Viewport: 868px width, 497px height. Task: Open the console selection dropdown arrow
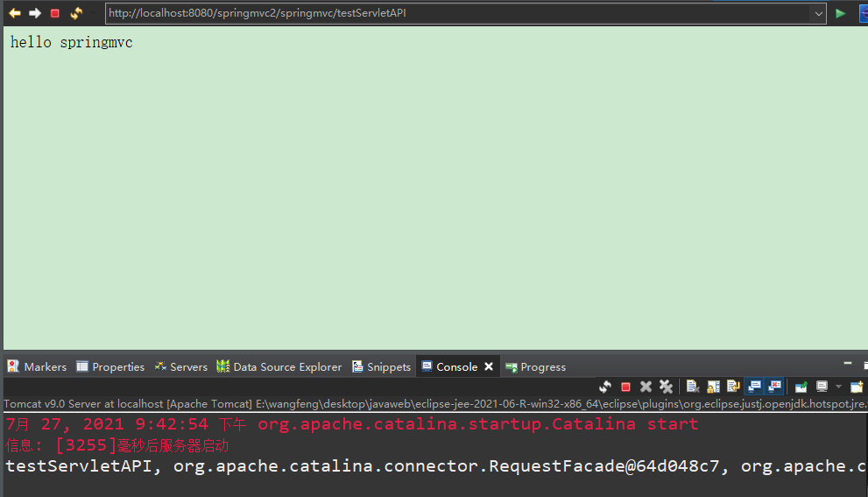tap(838, 387)
